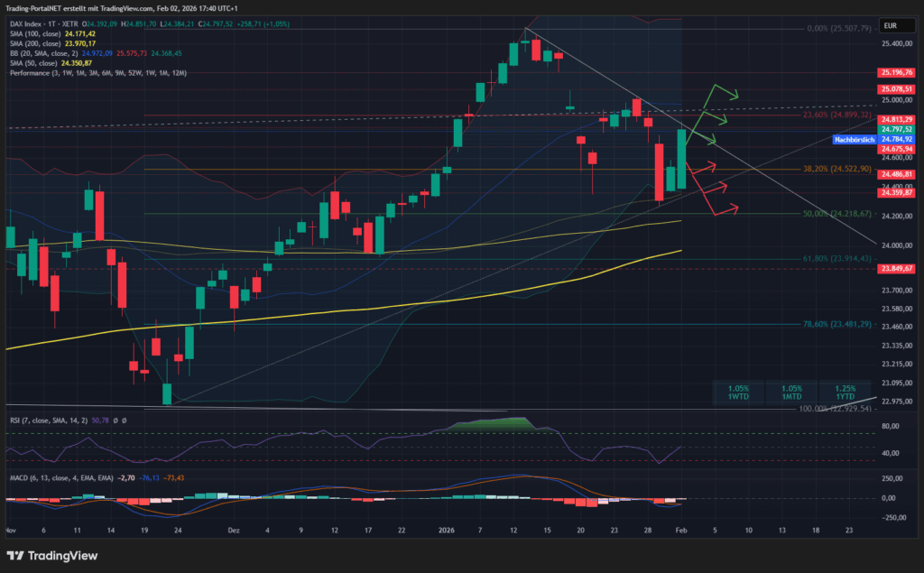This screenshot has width=924, height=573.
Task: Select the Performance indicator legend
Action: tap(99, 72)
